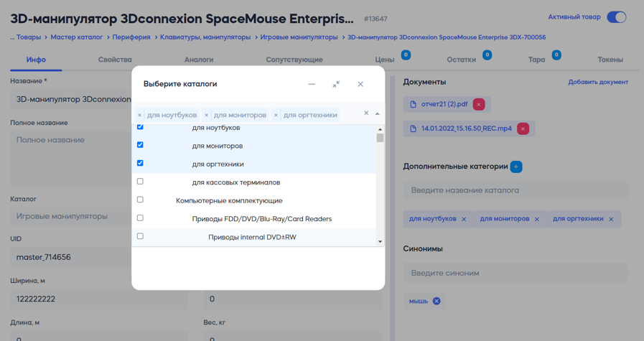Add additional category with plus button
The image size is (644, 341).
tap(516, 167)
